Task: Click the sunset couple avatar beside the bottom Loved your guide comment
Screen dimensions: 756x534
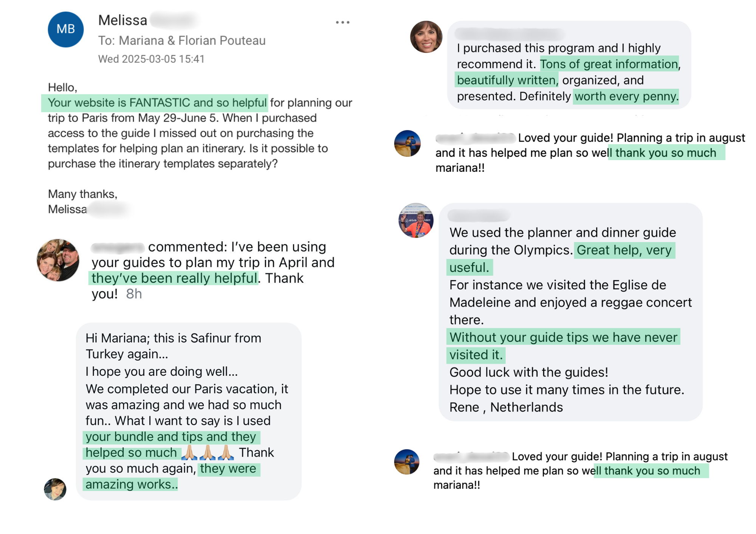Action: tap(407, 461)
